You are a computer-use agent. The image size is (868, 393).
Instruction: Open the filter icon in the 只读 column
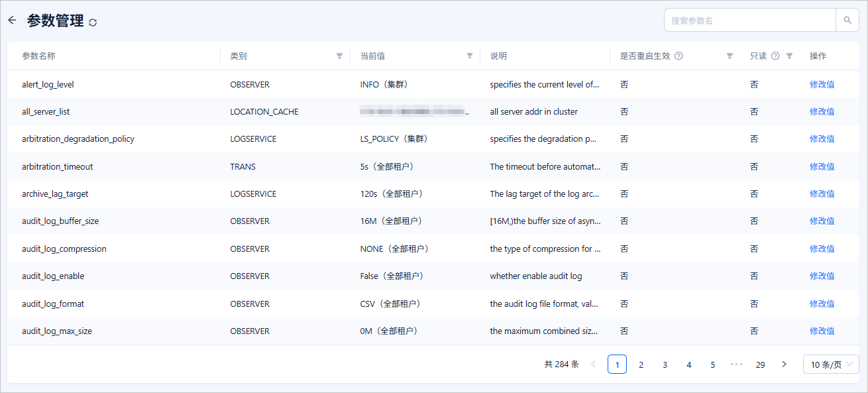(x=789, y=56)
